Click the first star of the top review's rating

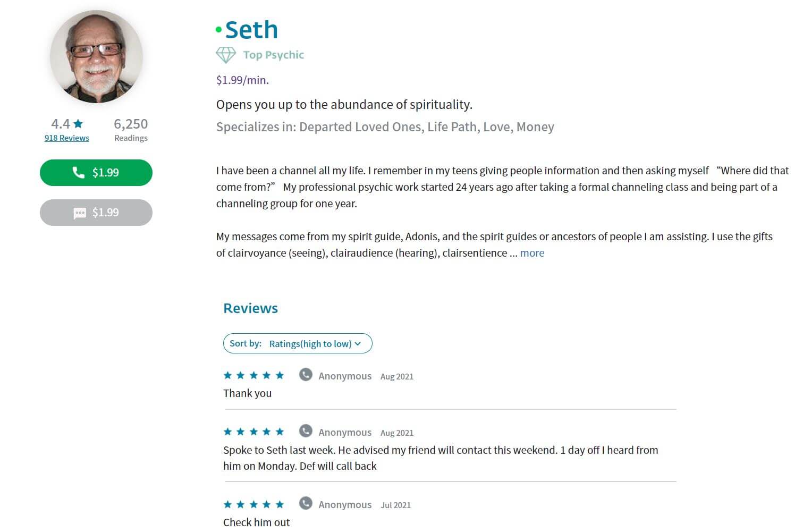[x=227, y=375]
